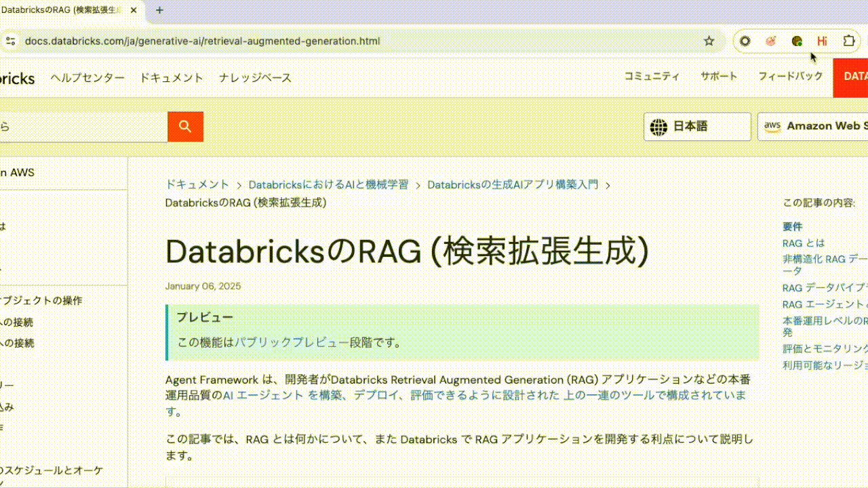
Task: Click the pink extension icon in the toolbar
Action: tap(770, 41)
